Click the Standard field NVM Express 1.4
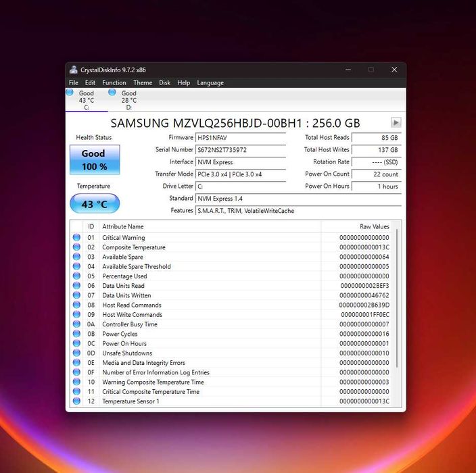The image size is (476, 473). (x=298, y=199)
